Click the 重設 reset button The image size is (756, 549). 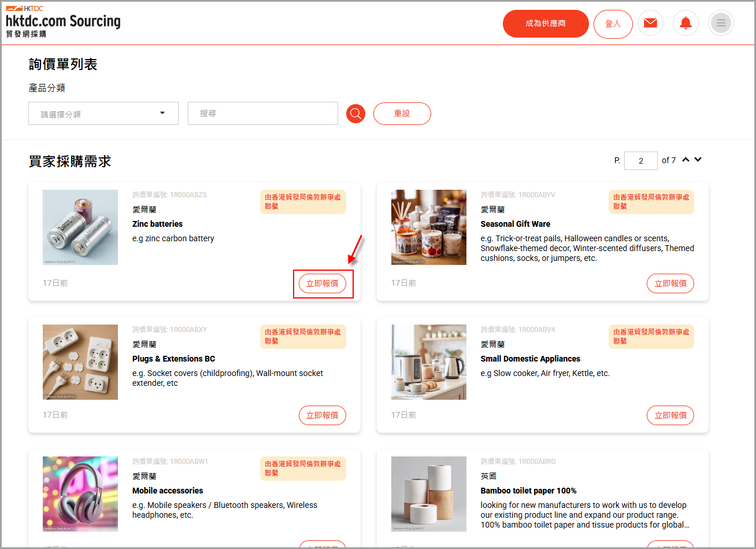[x=402, y=113]
